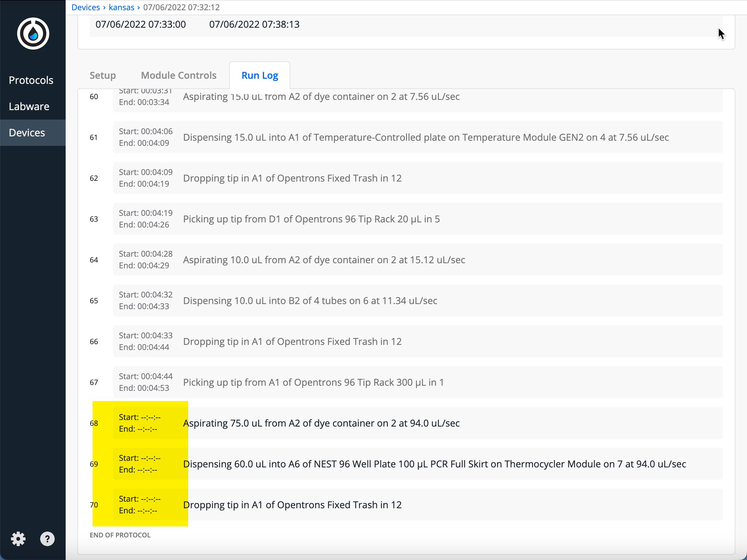This screenshot has height=560, width=747.
Task: Open the Labware section
Action: tap(29, 106)
